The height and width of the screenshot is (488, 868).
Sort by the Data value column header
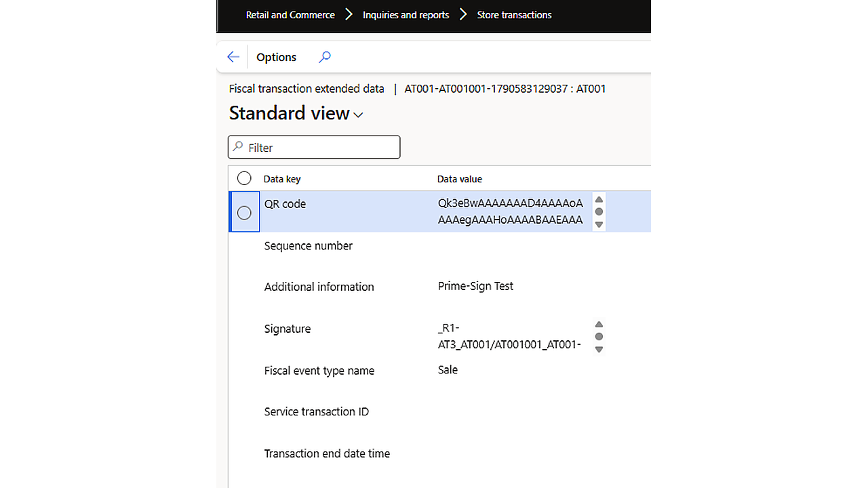(x=460, y=179)
